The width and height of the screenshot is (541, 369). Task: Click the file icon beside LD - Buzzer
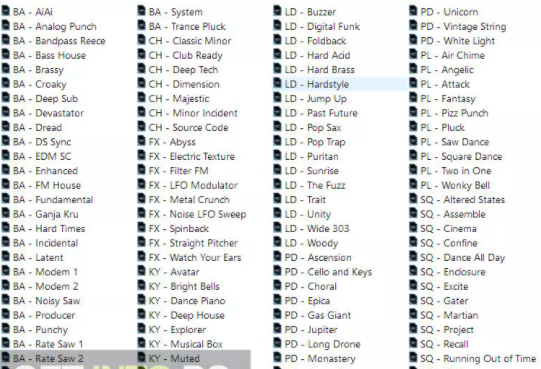(277, 11)
